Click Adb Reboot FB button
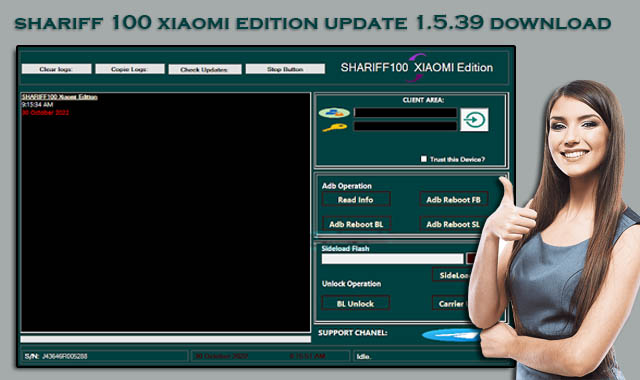Image resolution: width=640 pixels, height=380 pixels. point(453,200)
